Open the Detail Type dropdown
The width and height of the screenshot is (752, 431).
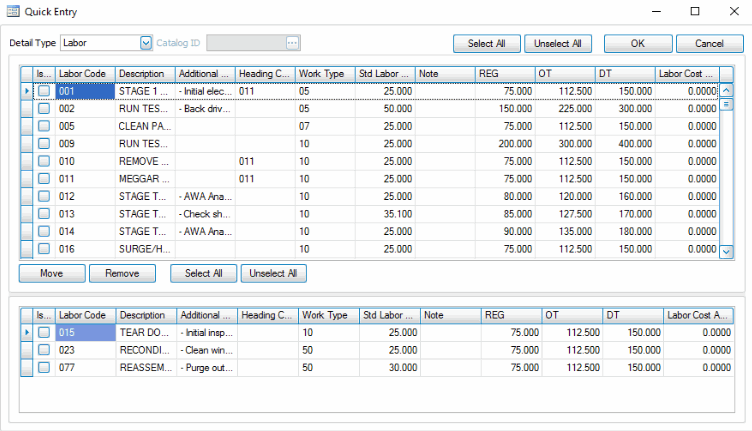(x=146, y=43)
